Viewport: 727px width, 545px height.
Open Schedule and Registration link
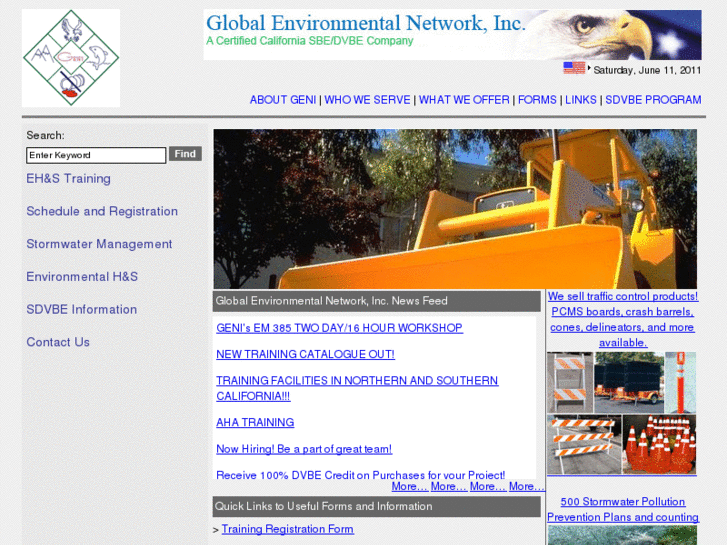coord(102,212)
